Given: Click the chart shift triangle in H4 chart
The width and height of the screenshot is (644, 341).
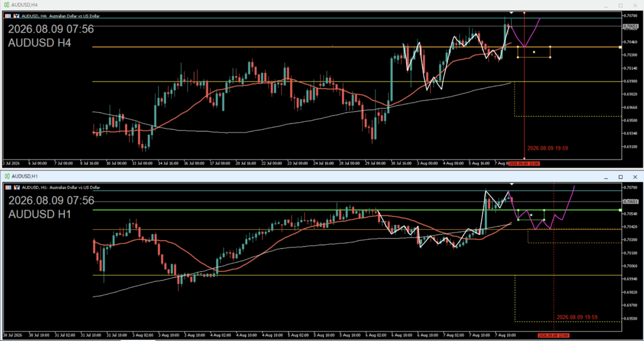Looking at the screenshot, I should (x=511, y=13).
